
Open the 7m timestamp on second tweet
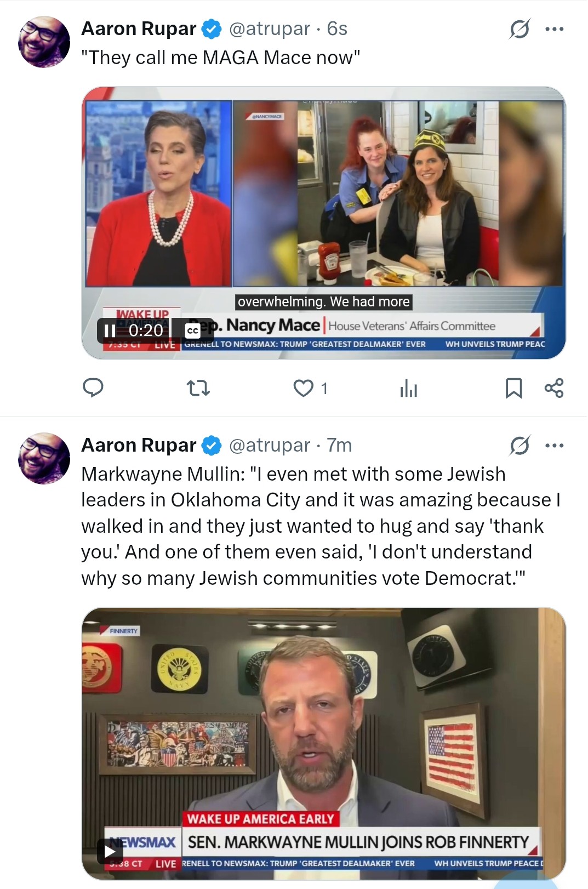(x=339, y=445)
